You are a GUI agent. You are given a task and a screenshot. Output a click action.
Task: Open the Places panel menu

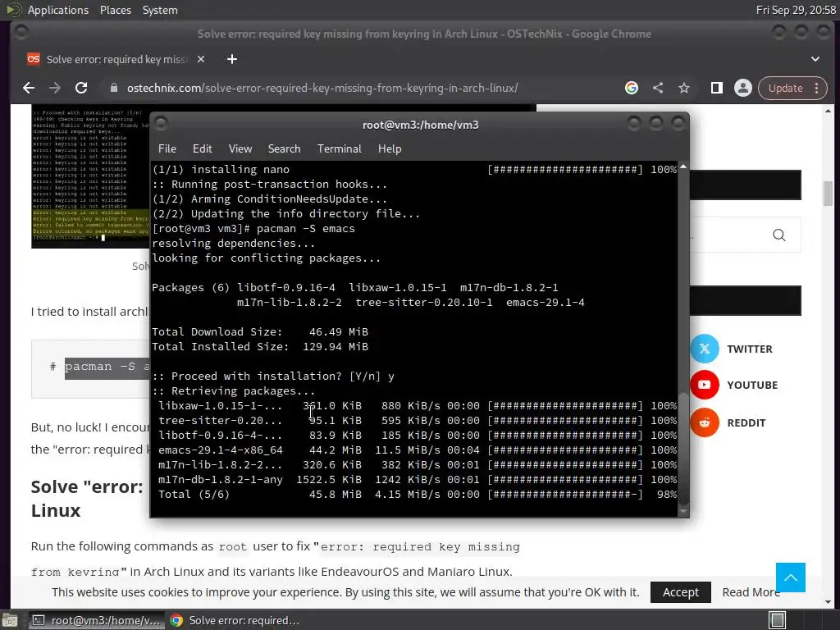coord(115,10)
